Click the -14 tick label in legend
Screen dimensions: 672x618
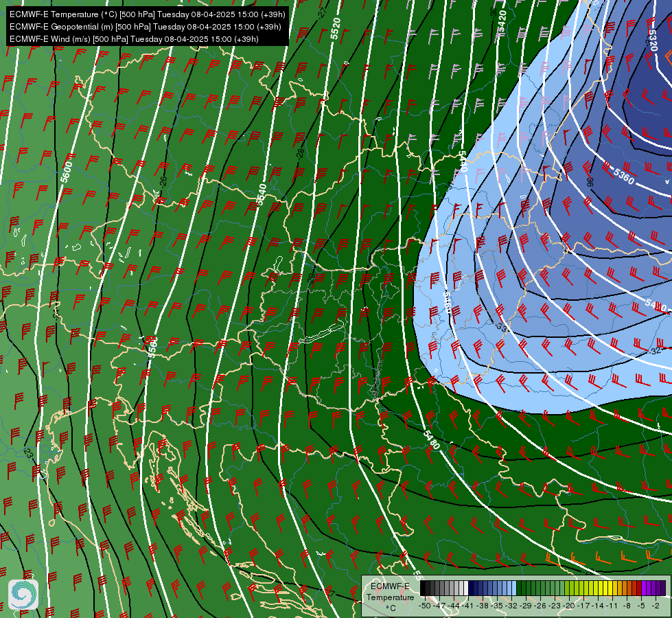coord(598,606)
